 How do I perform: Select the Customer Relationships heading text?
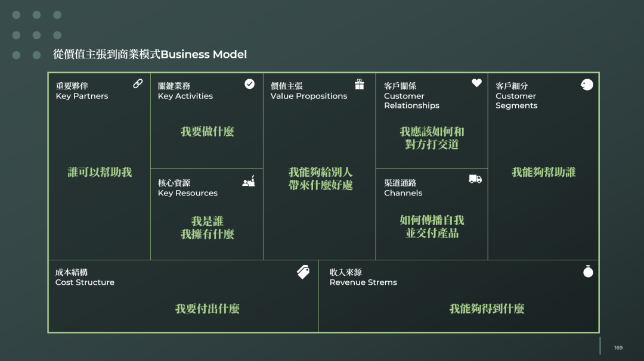(411, 95)
